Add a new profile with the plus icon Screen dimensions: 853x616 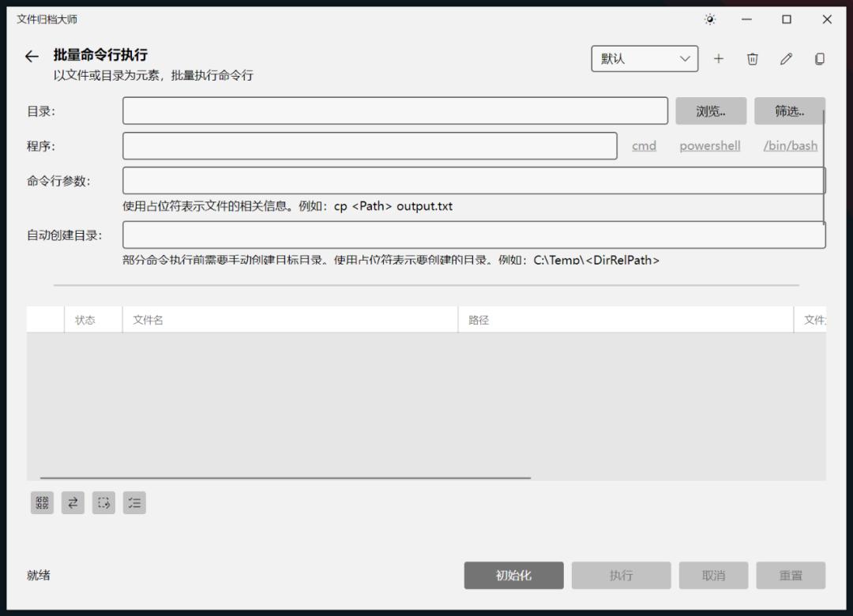[718, 58]
